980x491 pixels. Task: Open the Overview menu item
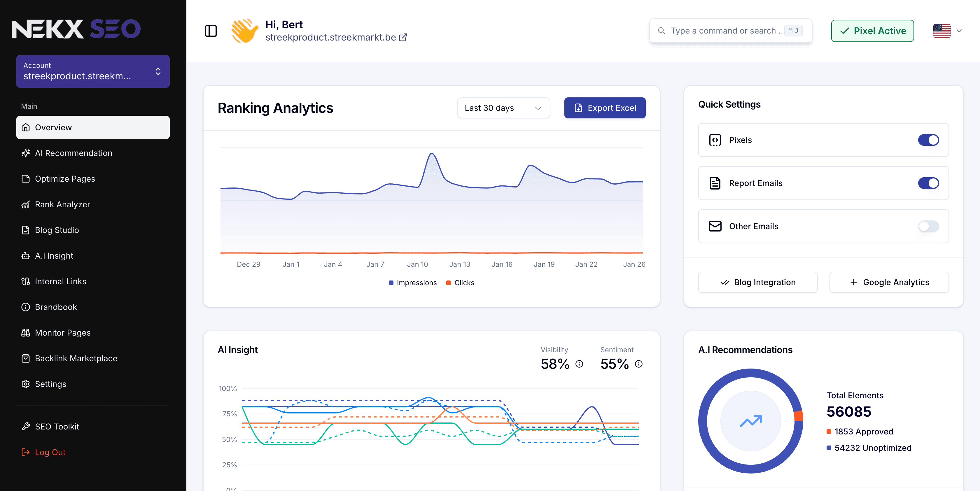(93, 127)
